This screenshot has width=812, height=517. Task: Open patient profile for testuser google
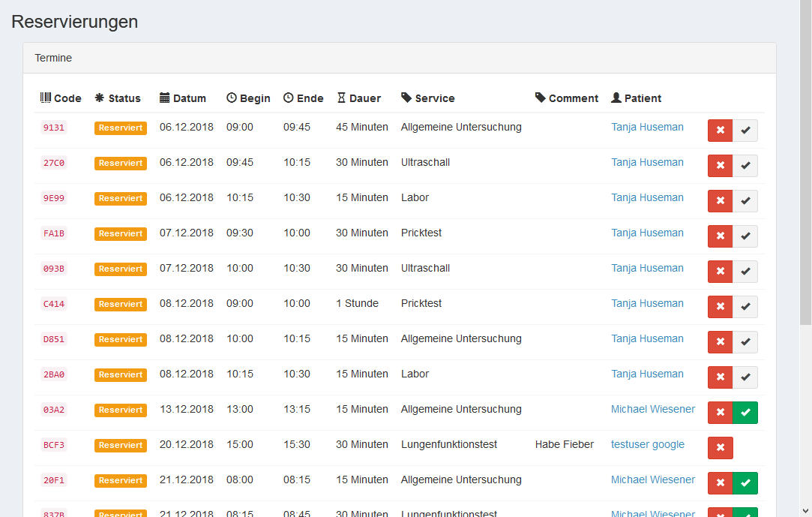click(x=647, y=443)
